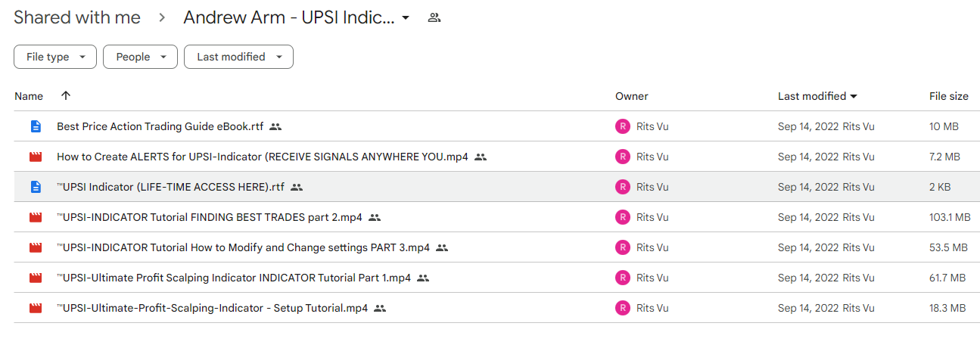Click Rits Vu avatar in Tutorial Part 1.mp4 row
Screen dimensions: 980x348
point(623,278)
